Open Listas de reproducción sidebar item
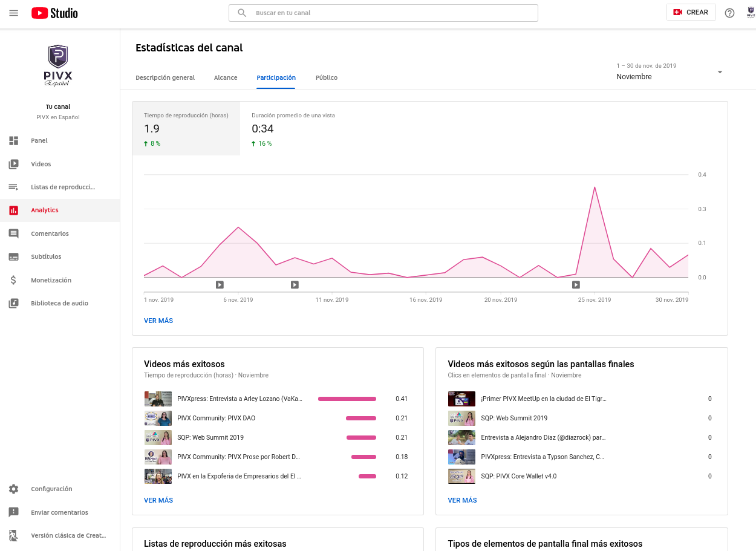This screenshot has height=551, width=756. coord(60,187)
